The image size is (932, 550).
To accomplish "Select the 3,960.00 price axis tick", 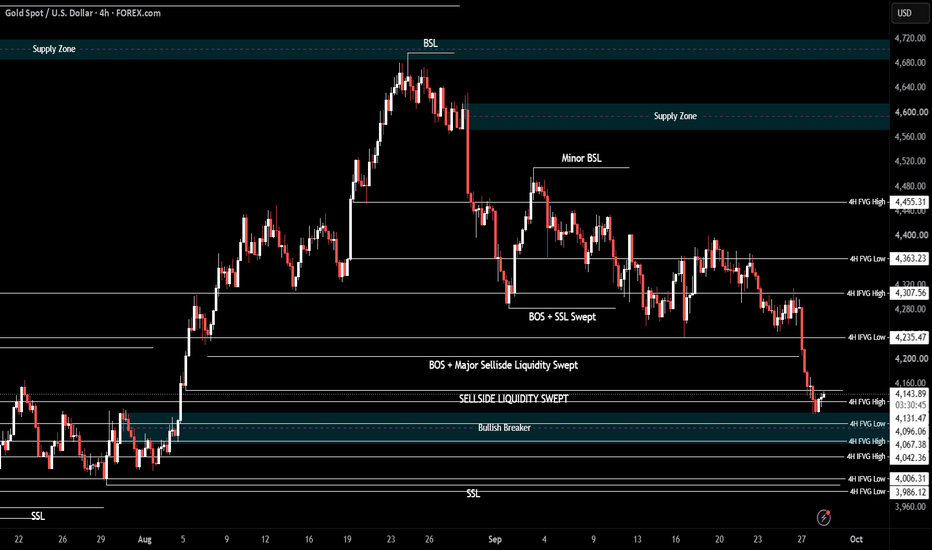I will point(910,507).
